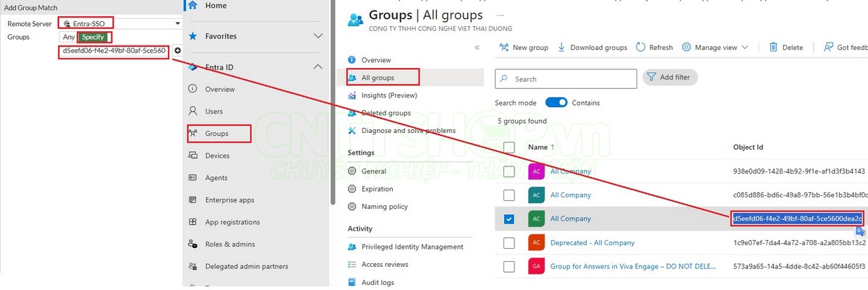Open App registrations in the sidebar

[x=231, y=222]
